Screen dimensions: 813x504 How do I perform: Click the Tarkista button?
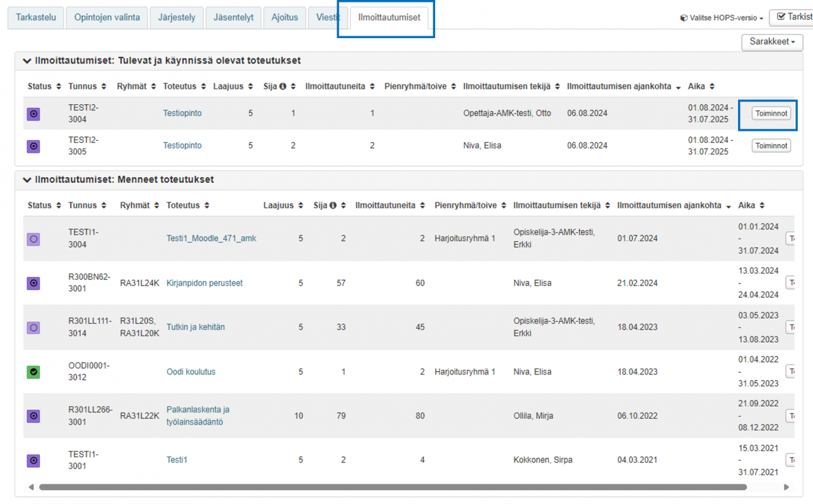pos(791,17)
